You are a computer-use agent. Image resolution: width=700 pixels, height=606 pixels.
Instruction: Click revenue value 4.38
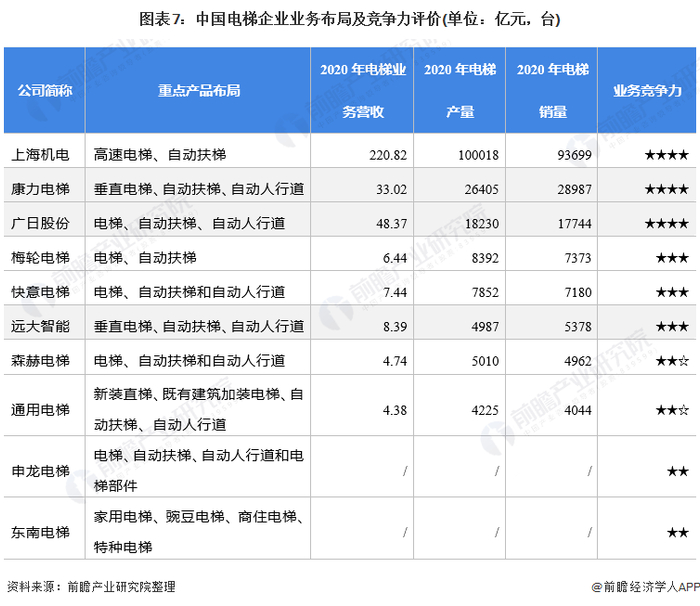tap(395, 410)
